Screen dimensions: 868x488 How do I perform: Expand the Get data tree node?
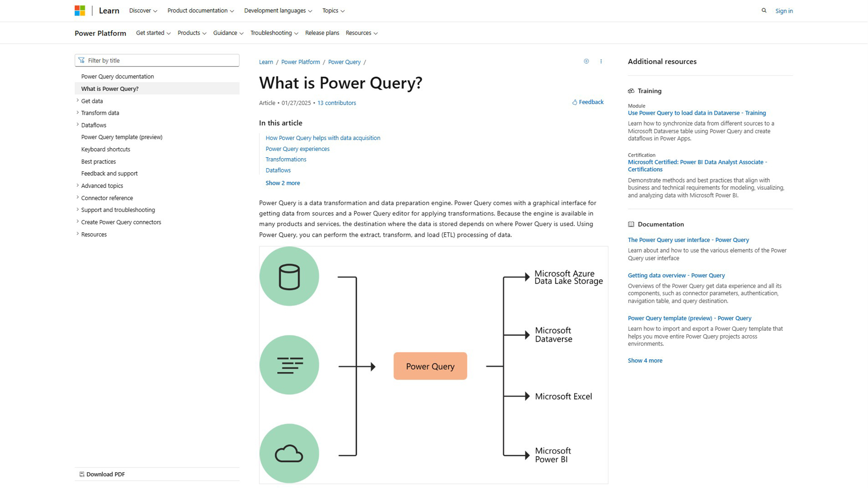click(78, 101)
